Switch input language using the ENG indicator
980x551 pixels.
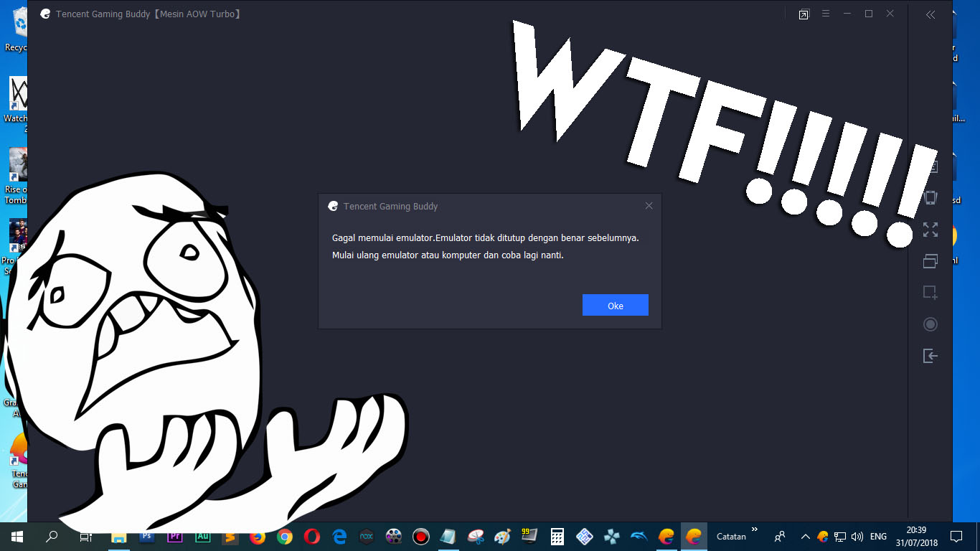[878, 536]
